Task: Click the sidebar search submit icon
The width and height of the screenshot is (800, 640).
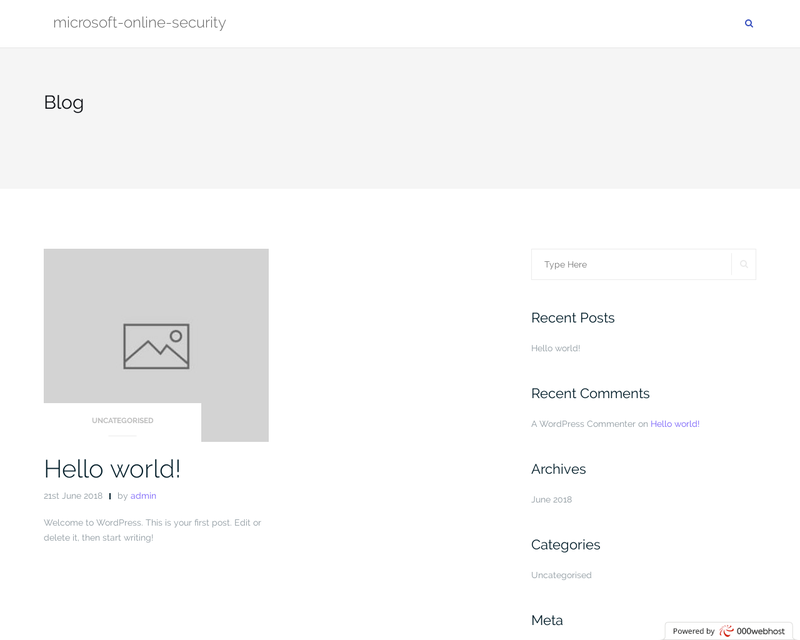Action: tap(744, 265)
